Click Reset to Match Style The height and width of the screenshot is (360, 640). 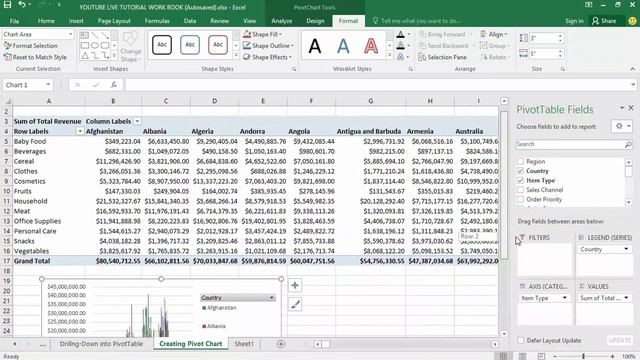pyautogui.click(x=35, y=57)
